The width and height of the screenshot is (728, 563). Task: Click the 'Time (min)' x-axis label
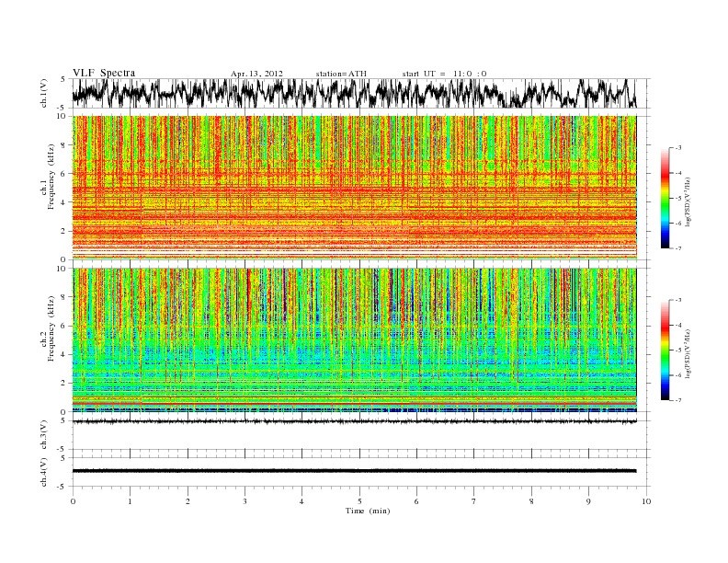pyautogui.click(x=368, y=511)
